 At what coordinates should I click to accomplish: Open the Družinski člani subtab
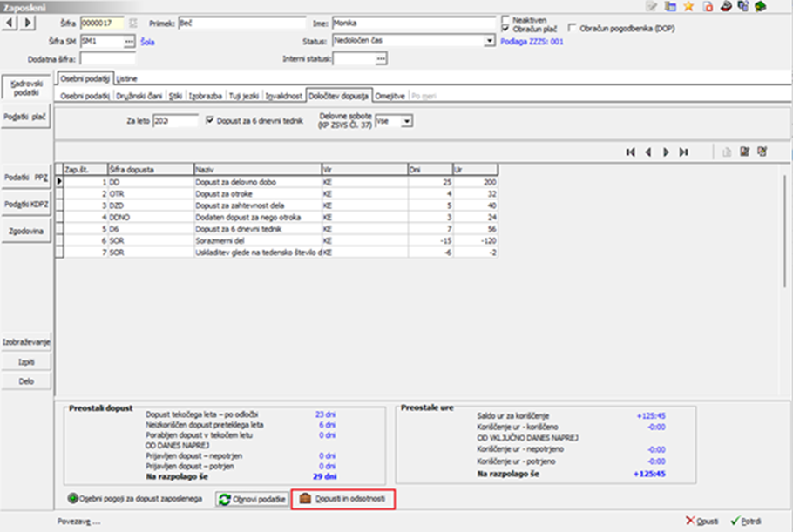pyautogui.click(x=139, y=96)
